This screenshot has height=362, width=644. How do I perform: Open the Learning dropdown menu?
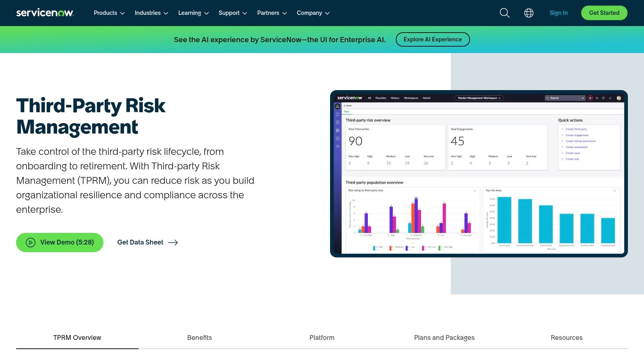pyautogui.click(x=193, y=13)
